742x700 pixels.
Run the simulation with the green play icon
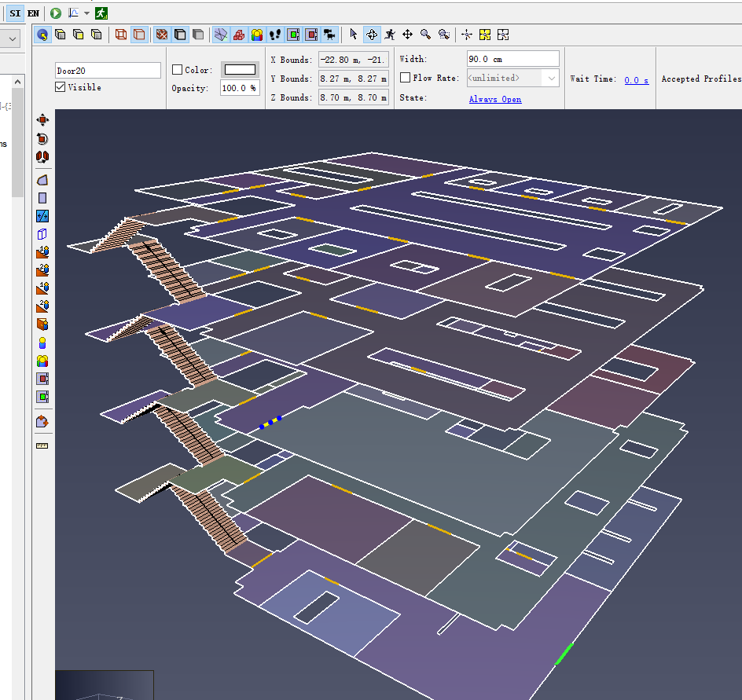click(56, 13)
